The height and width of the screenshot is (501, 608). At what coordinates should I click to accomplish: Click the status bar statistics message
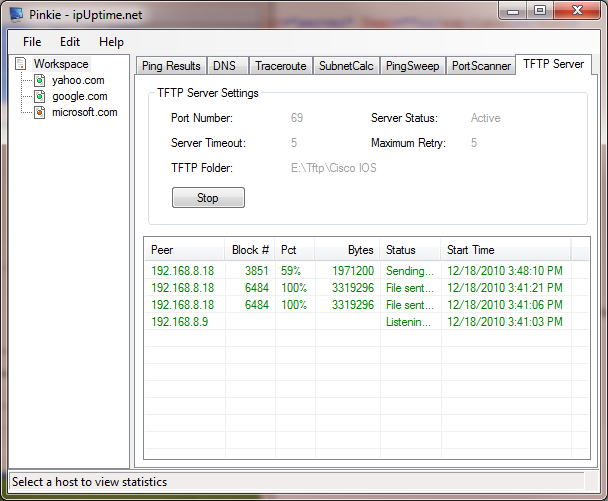pos(90,482)
